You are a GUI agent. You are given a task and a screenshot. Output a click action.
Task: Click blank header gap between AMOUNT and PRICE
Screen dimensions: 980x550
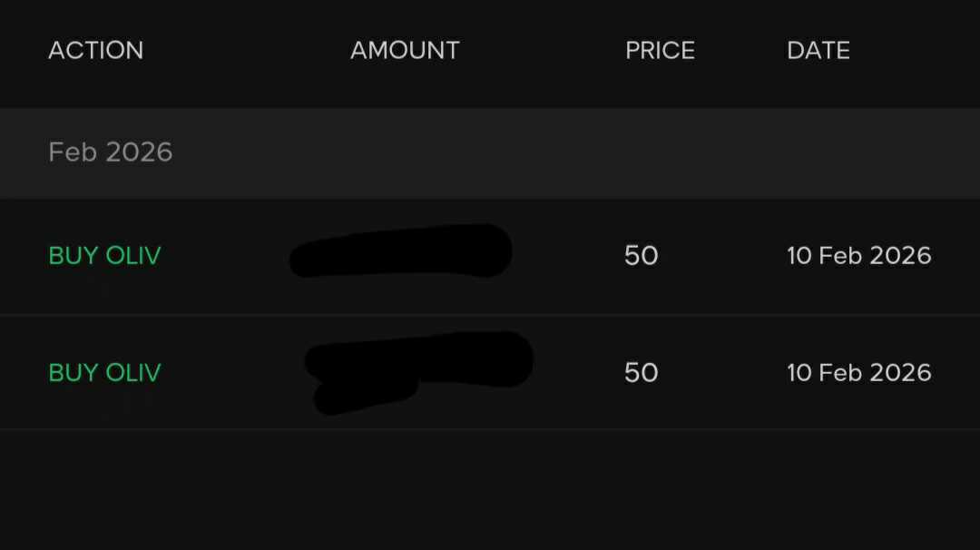coord(543,50)
